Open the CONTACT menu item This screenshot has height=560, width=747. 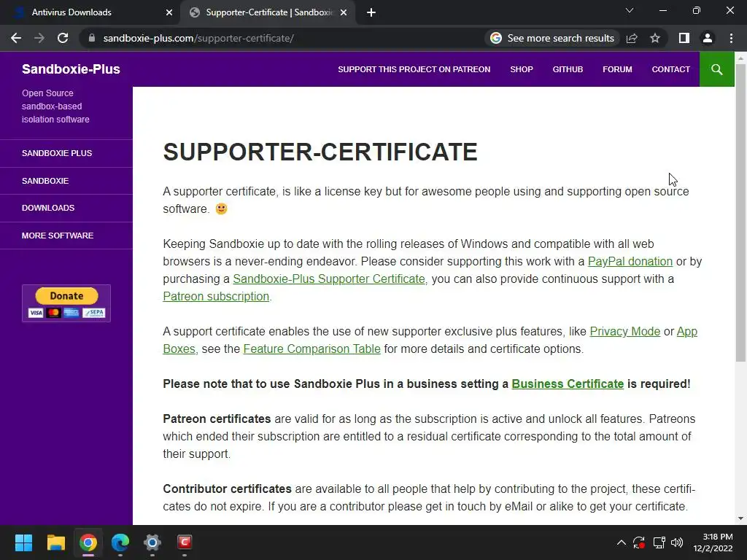pyautogui.click(x=671, y=69)
